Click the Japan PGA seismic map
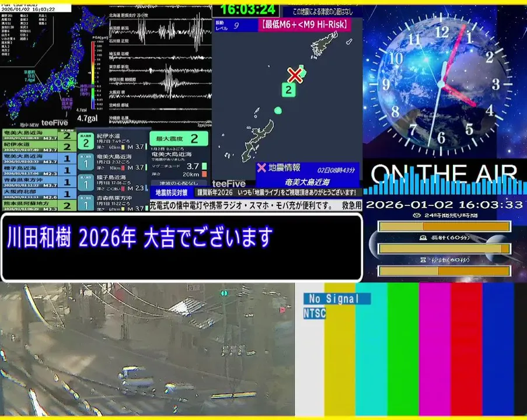This screenshot has height=420, width=527. point(54,65)
